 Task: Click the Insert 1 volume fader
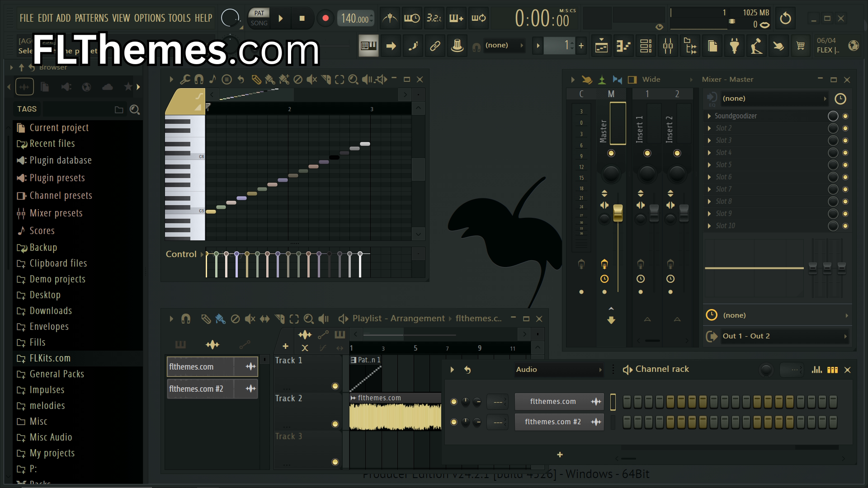(654, 213)
